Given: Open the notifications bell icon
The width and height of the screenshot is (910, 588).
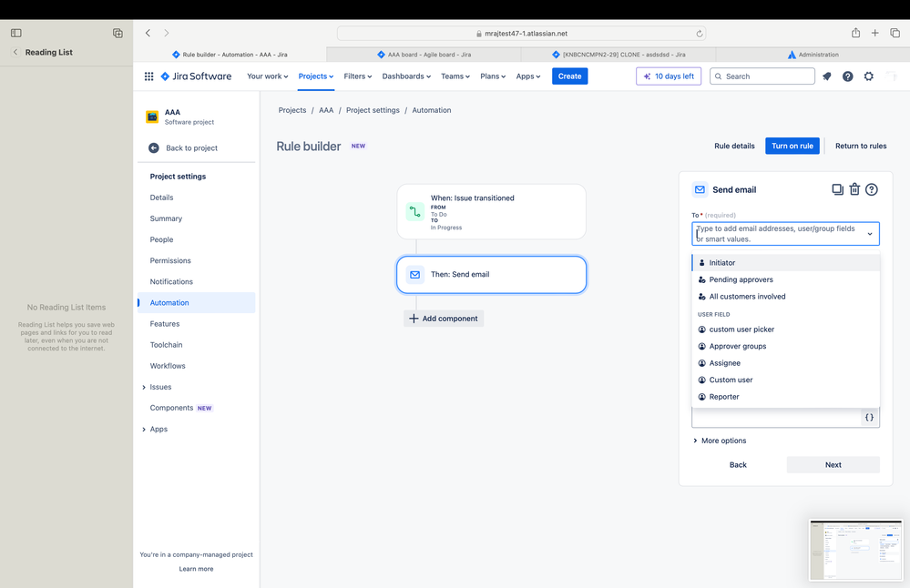Looking at the screenshot, I should pos(827,76).
